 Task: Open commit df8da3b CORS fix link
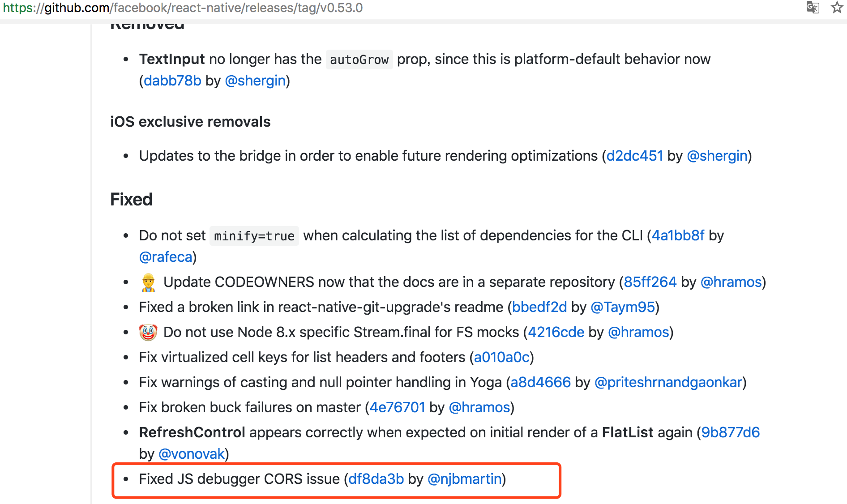tap(376, 479)
